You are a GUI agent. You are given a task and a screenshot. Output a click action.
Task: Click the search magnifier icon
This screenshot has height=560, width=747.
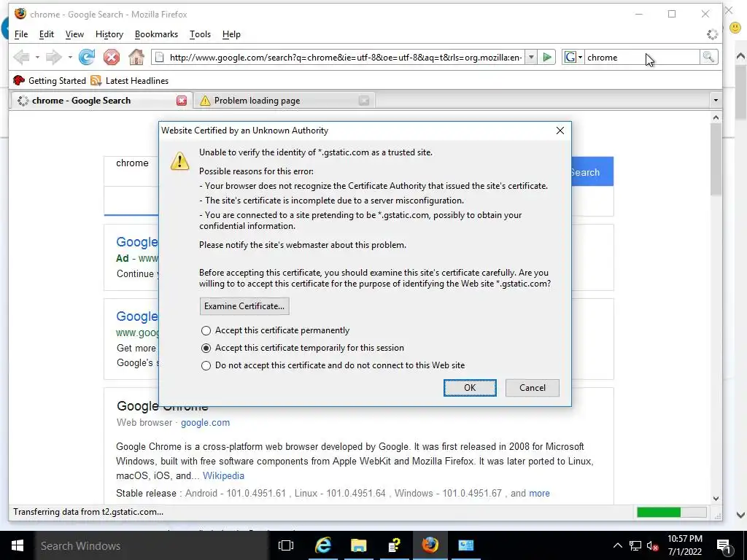point(708,57)
